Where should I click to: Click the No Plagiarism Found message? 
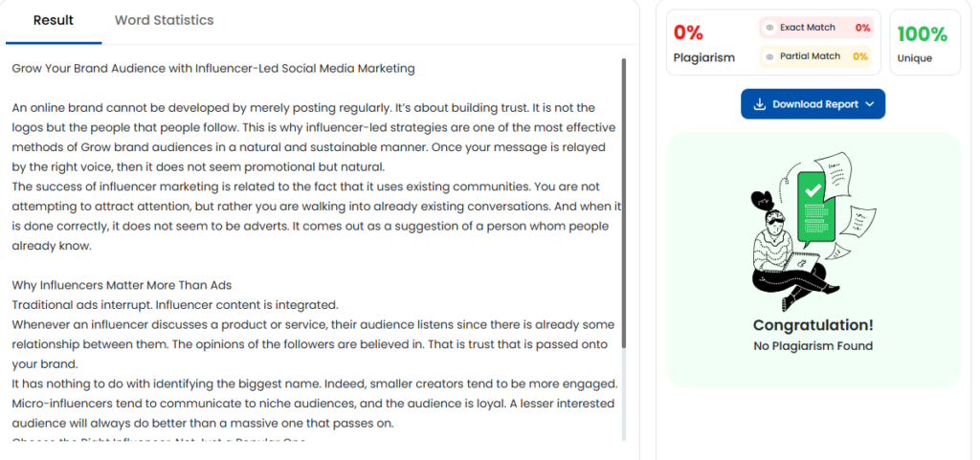(813, 346)
